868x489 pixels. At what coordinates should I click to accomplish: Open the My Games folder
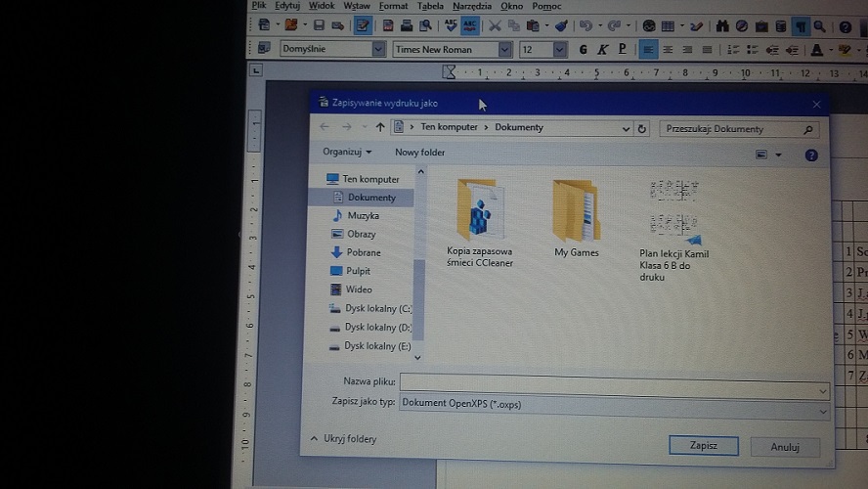tap(577, 217)
